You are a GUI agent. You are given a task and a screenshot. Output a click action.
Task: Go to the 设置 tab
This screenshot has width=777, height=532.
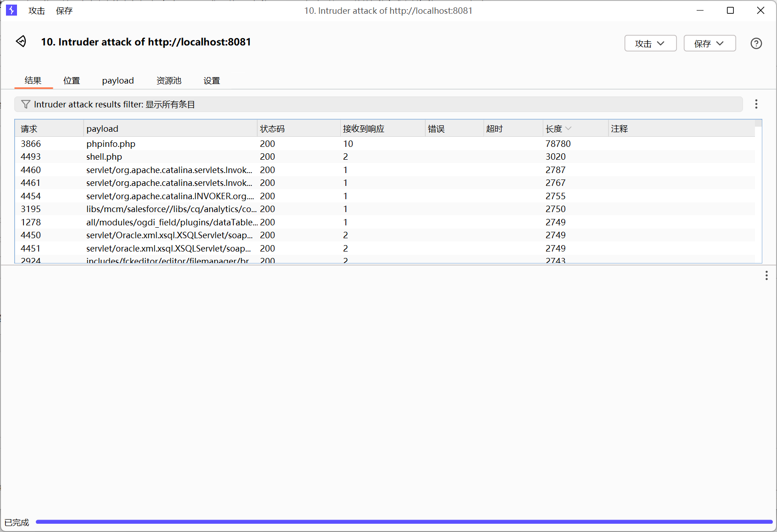(x=212, y=81)
